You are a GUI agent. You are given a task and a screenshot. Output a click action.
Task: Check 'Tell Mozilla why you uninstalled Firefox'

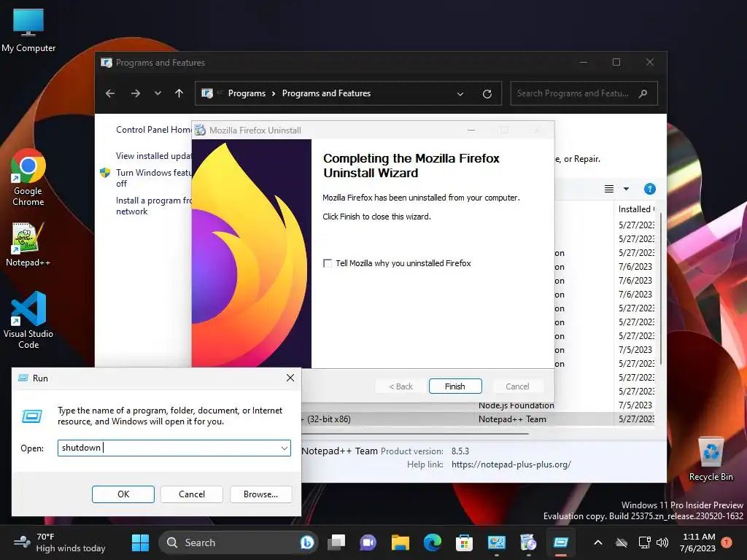[x=328, y=263]
